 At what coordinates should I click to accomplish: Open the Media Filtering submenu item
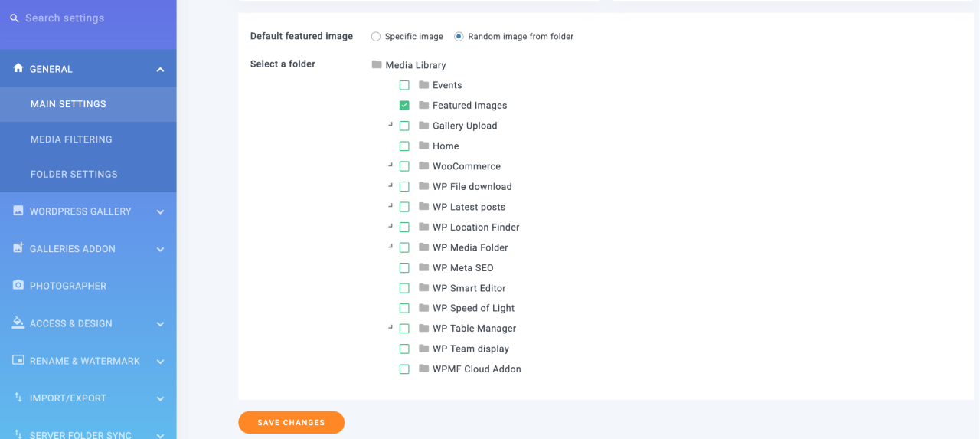pos(71,139)
